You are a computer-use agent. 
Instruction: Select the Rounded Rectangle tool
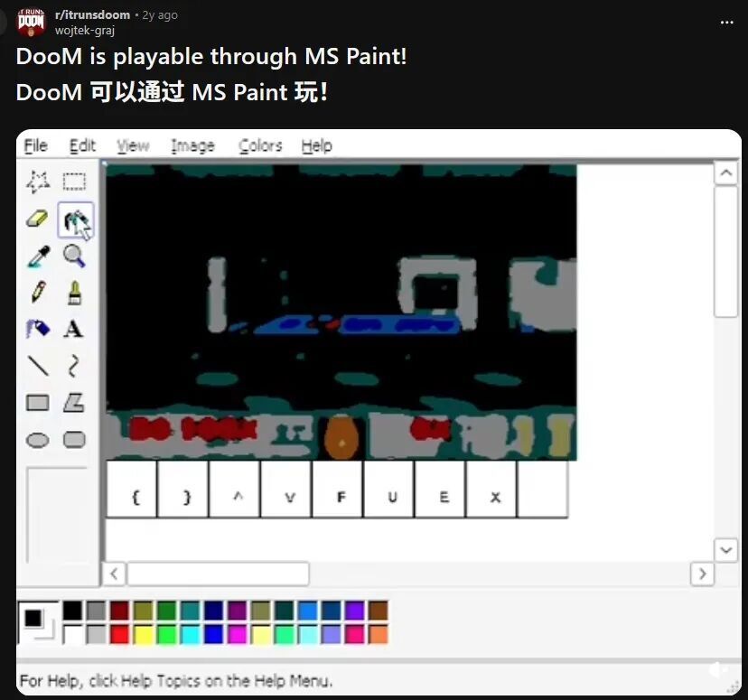74,439
